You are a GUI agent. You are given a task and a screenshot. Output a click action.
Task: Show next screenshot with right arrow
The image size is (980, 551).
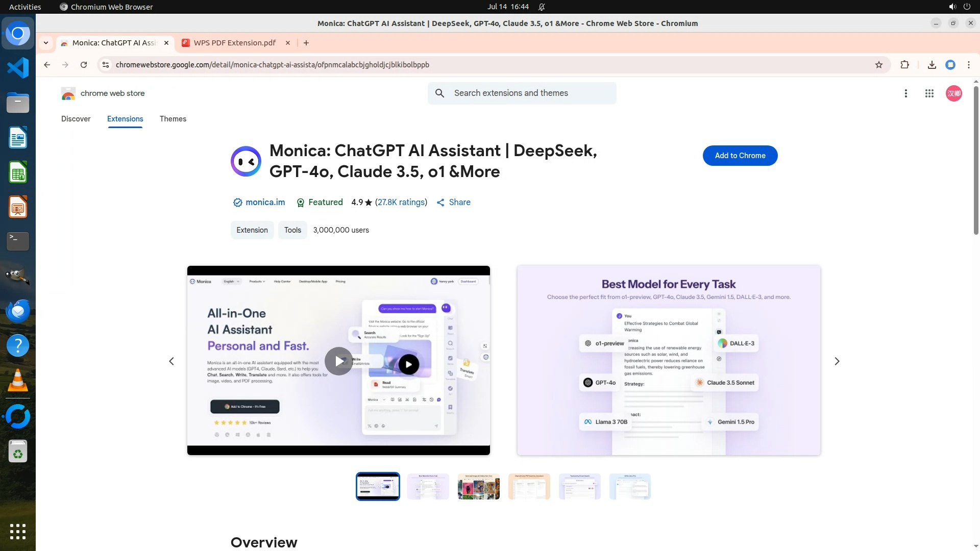pyautogui.click(x=837, y=361)
